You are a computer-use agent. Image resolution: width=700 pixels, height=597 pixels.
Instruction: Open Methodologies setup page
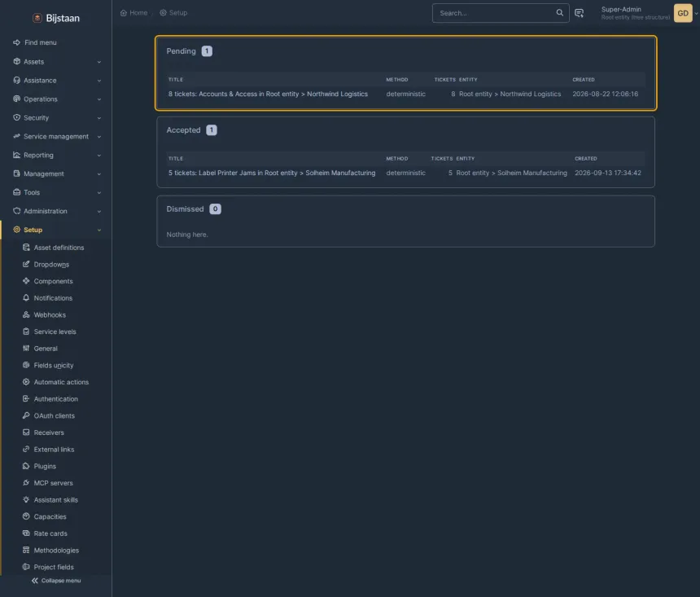(56, 551)
